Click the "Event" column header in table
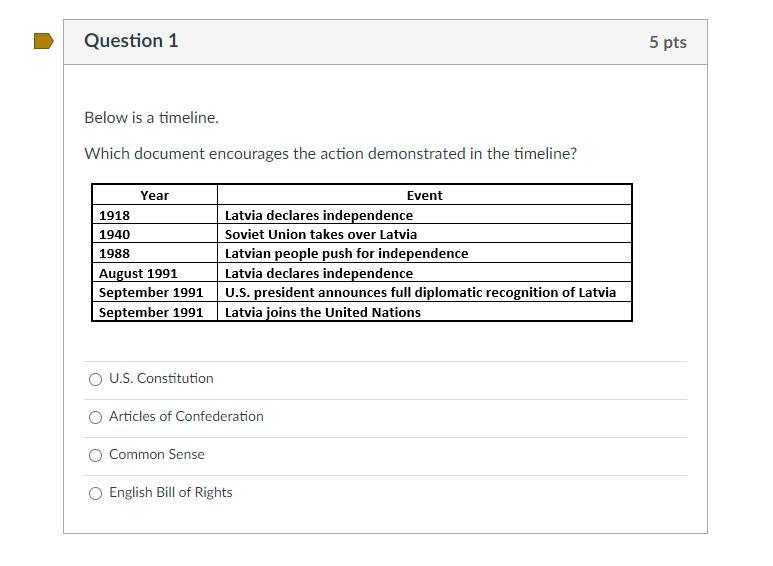Image resolution: width=773 pixels, height=566 pixels. (x=424, y=195)
